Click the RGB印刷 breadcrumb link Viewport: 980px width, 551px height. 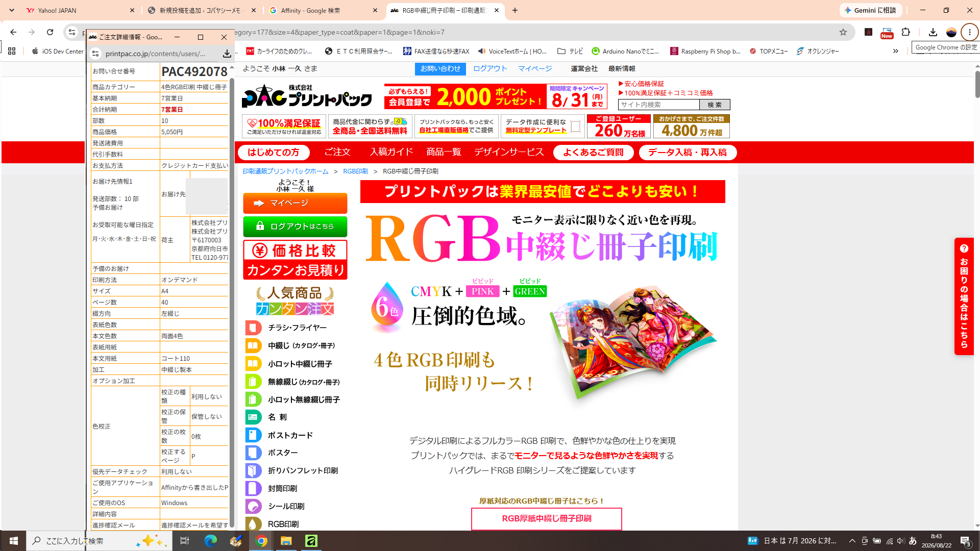point(355,171)
